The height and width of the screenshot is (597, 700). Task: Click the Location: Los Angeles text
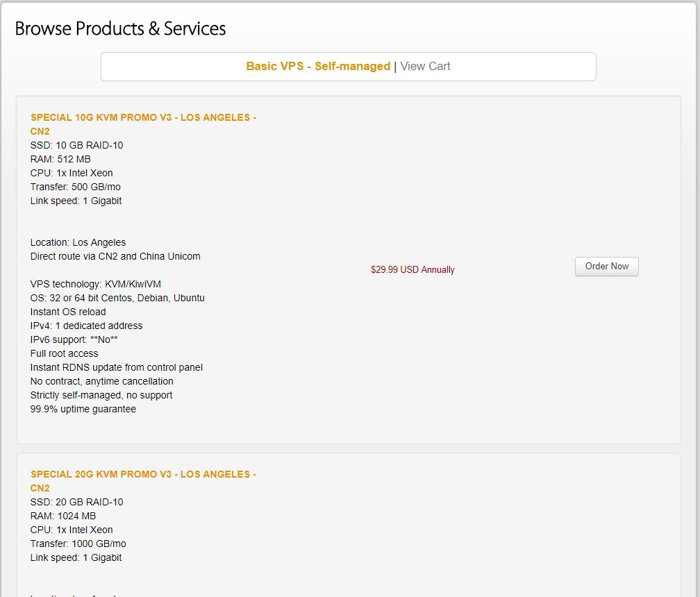[x=78, y=243]
